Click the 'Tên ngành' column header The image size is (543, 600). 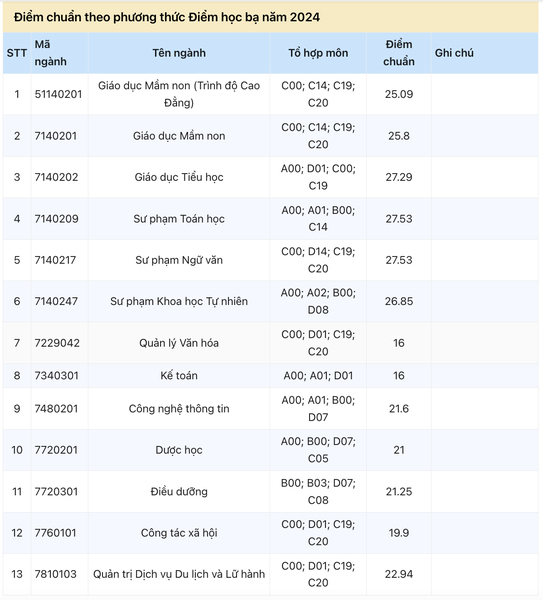pos(179,53)
